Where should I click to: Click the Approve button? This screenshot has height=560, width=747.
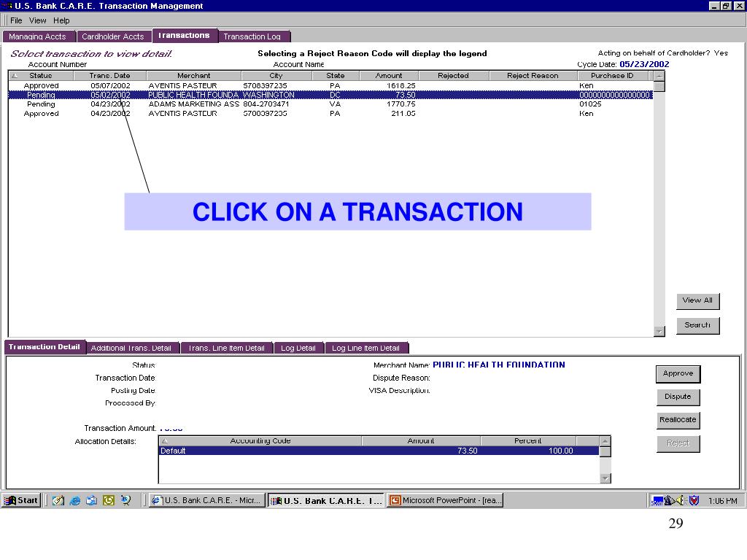click(x=678, y=374)
